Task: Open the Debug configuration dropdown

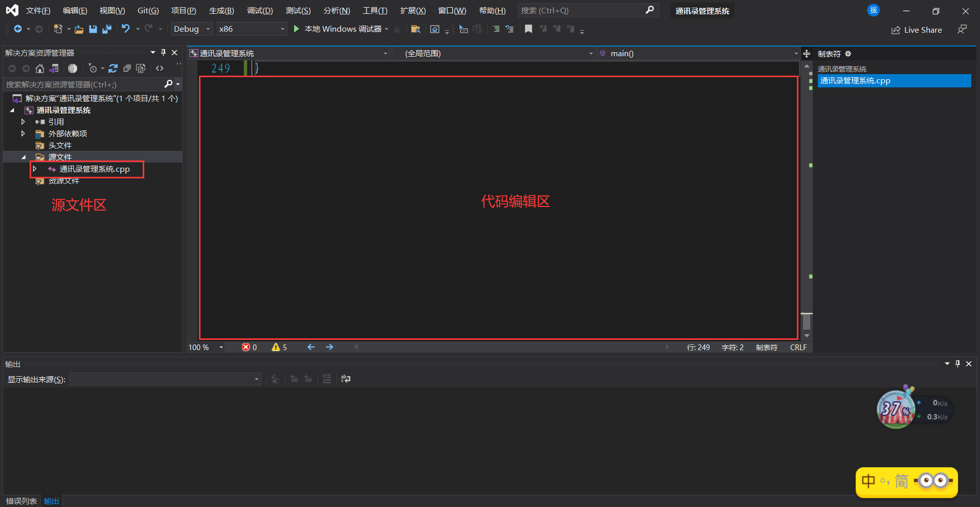Action: [x=192, y=29]
